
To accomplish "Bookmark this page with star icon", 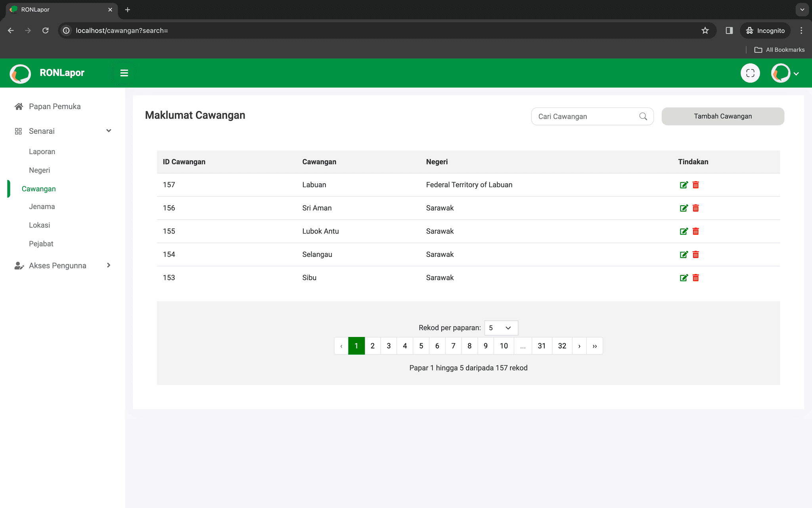I will (x=705, y=31).
